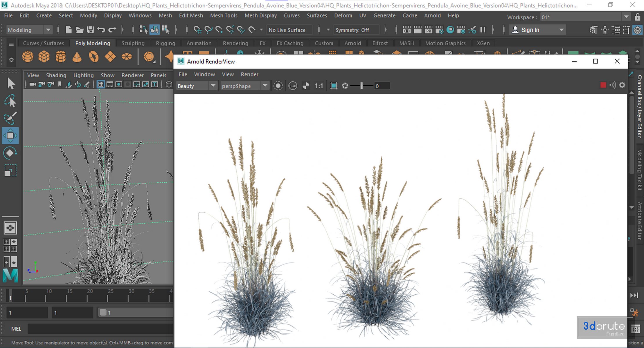Click the 1:1 zoom button
This screenshot has width=644, height=348.
[319, 86]
